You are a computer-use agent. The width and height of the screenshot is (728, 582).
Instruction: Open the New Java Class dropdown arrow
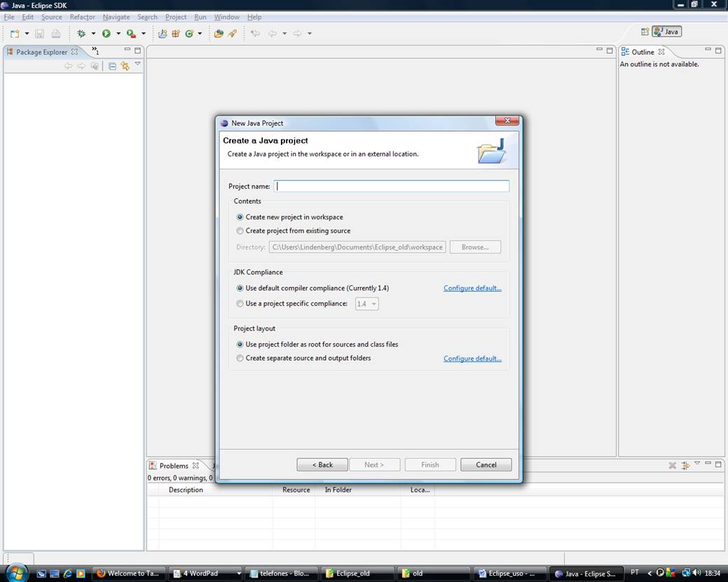pos(200,34)
